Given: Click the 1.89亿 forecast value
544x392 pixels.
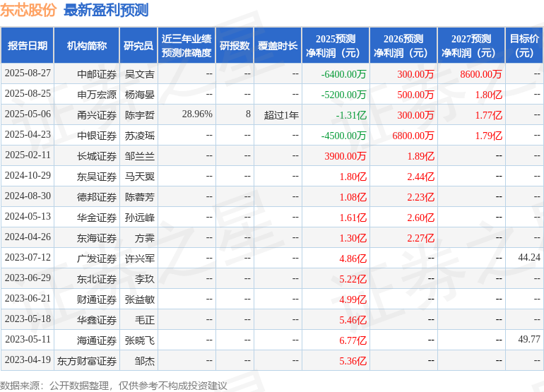Looking at the screenshot, I should [420, 156].
